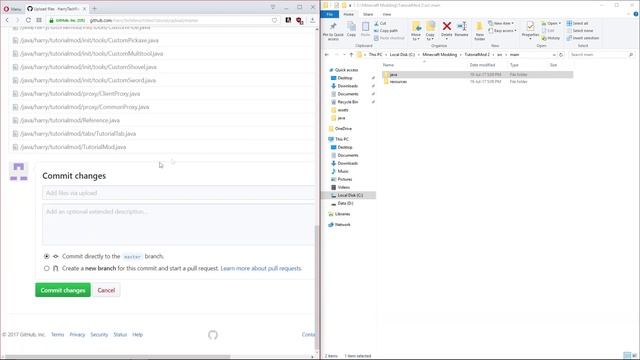Open the Copy to dropdown

430,31
